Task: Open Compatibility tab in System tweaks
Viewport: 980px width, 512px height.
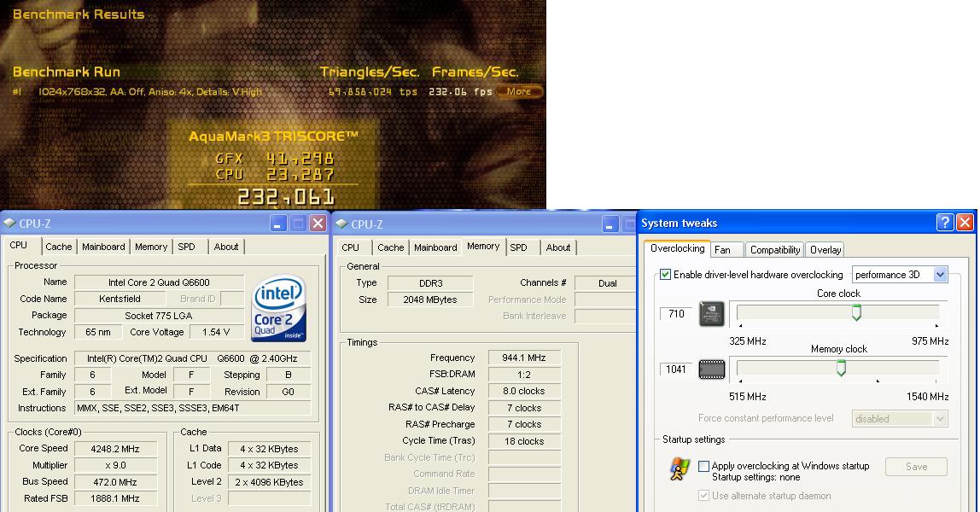Action: (775, 250)
